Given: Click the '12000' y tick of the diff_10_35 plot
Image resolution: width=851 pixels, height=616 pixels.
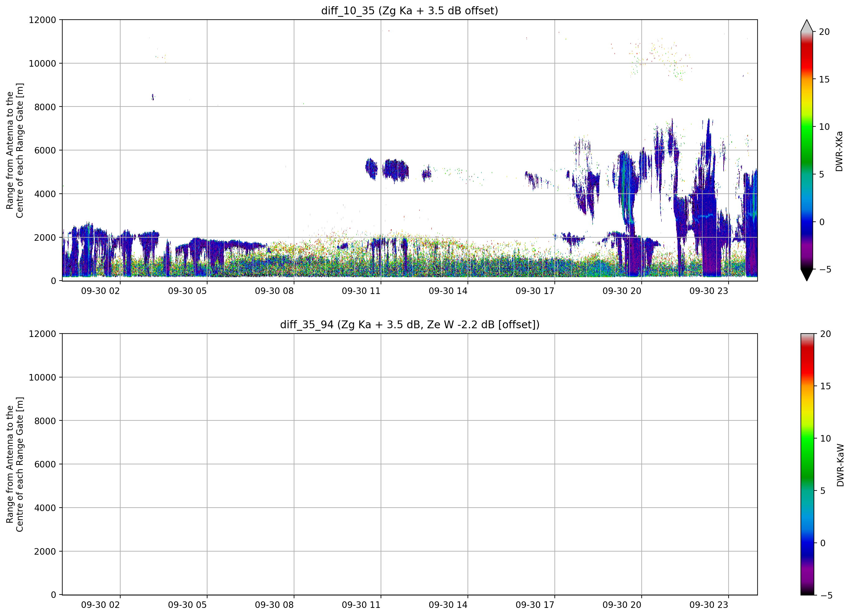Looking at the screenshot, I should coord(42,20).
